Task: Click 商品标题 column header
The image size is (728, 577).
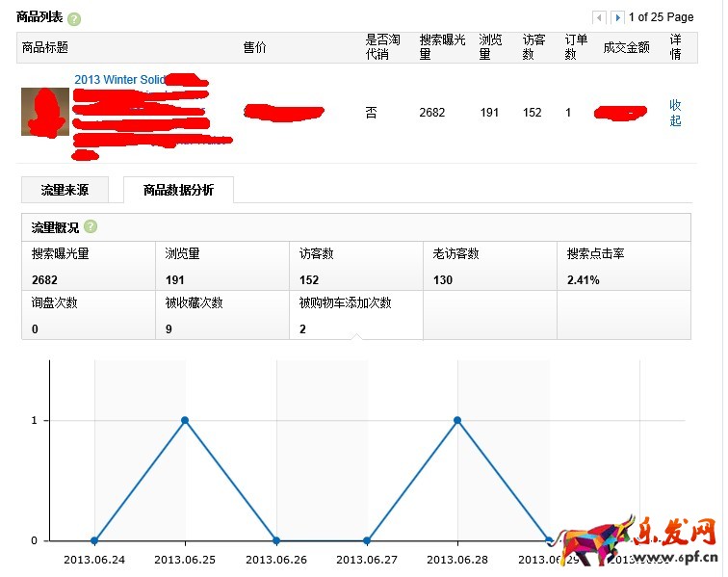Action: [x=45, y=47]
